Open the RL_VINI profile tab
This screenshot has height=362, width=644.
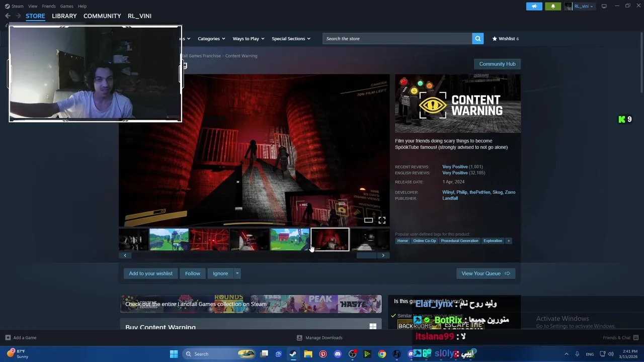pos(139,16)
